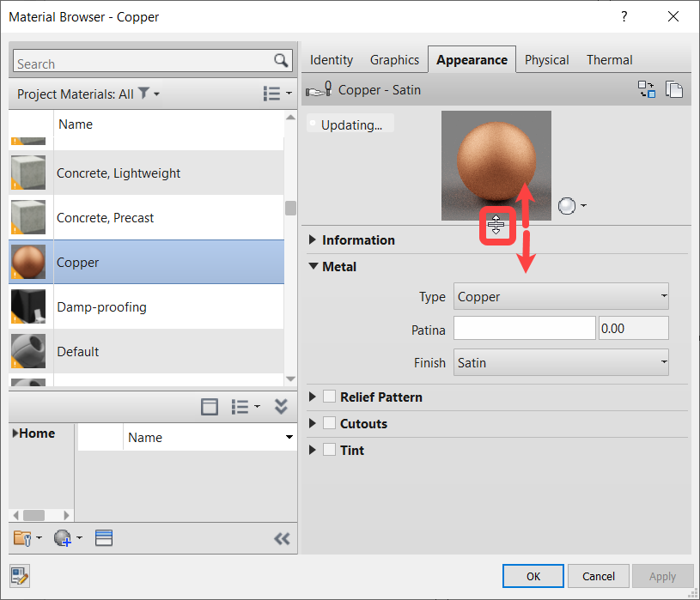Collapse the material browser left pane
The width and height of the screenshot is (700, 600).
pos(282,539)
